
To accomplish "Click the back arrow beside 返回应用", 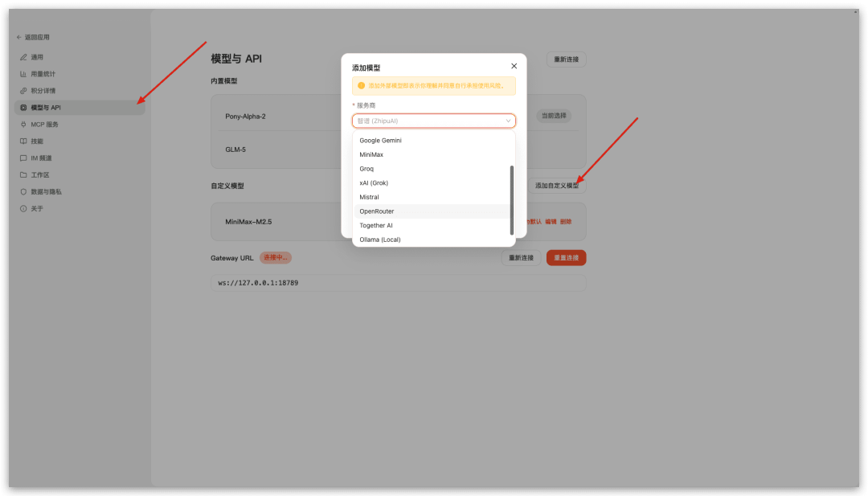I will click(x=19, y=38).
